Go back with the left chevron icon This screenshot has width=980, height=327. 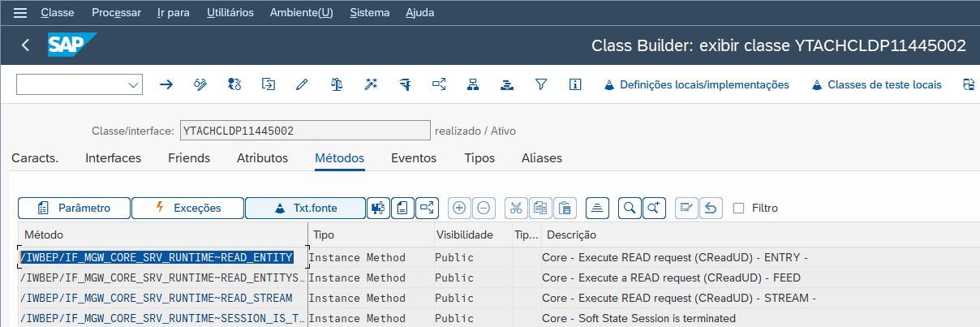(26, 45)
